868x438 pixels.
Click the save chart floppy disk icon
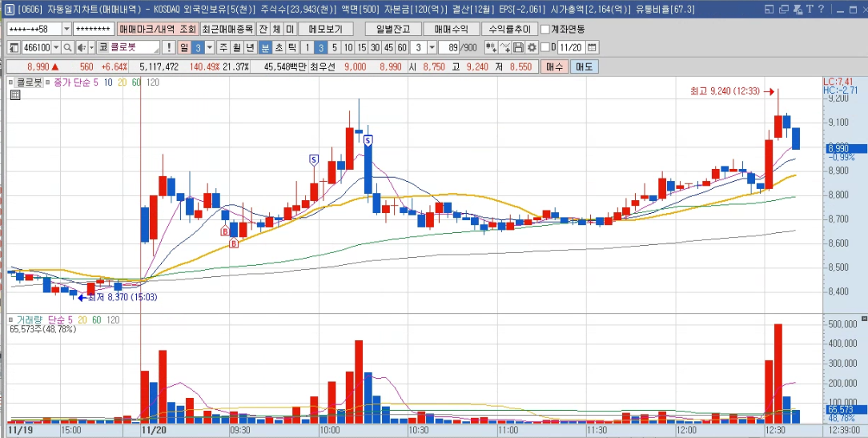point(518,47)
